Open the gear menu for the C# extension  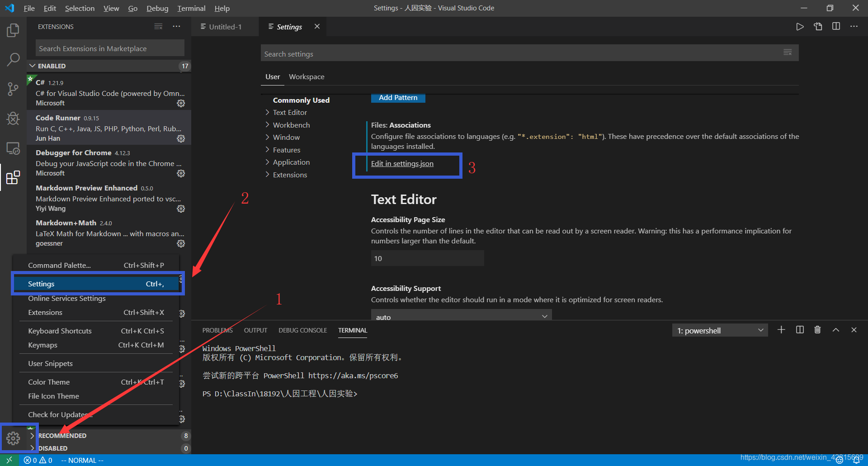pos(181,103)
